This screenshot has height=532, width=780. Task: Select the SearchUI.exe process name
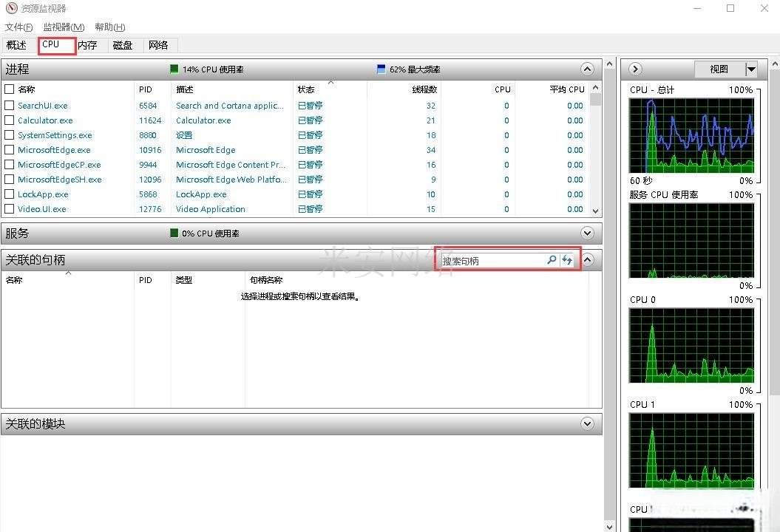tap(43, 106)
